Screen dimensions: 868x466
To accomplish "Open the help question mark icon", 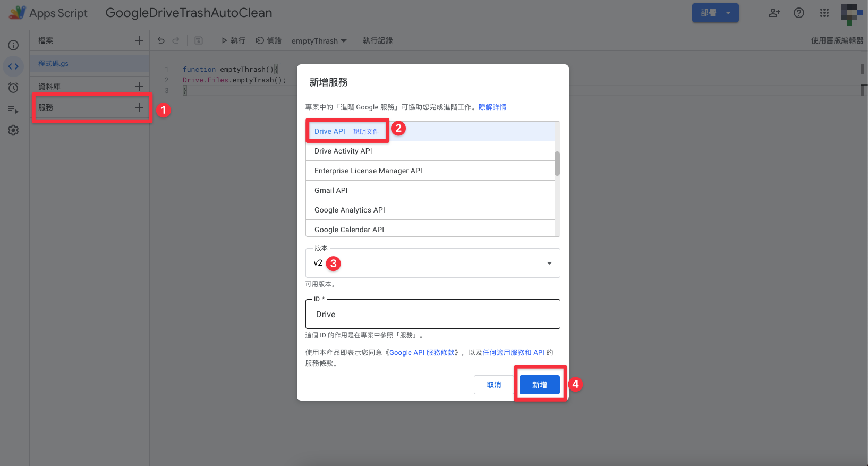I will (799, 13).
